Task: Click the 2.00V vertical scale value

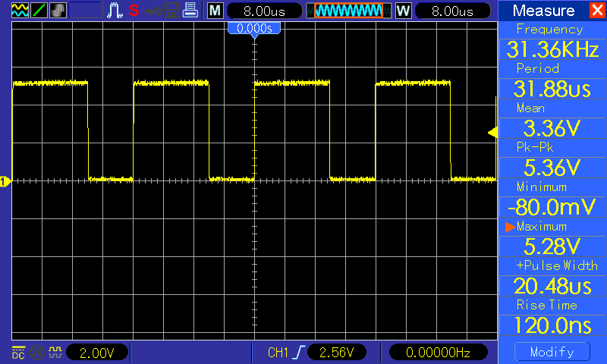Action: tap(97, 353)
